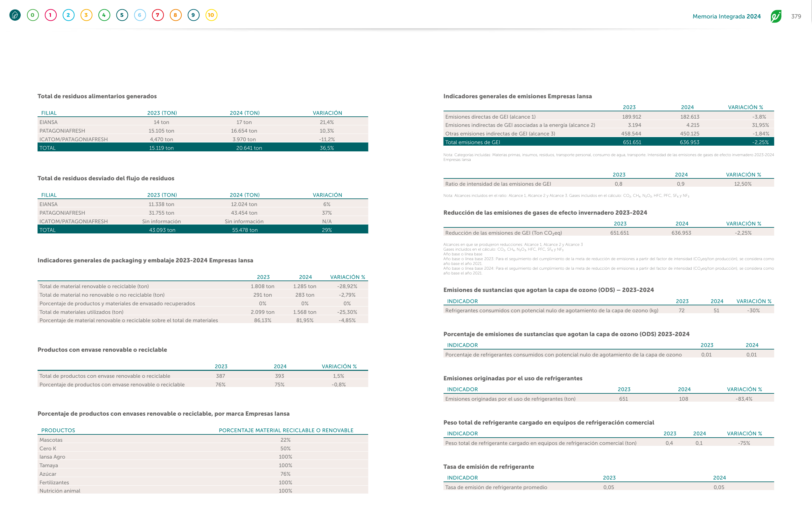Click Total de materiales utilizados (ton) row

click(x=203, y=312)
